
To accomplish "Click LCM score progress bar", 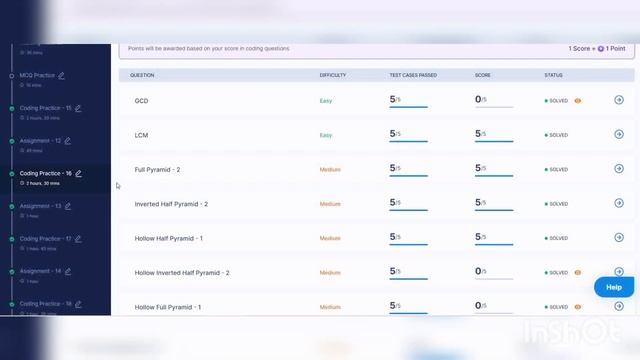I will coord(494,141).
